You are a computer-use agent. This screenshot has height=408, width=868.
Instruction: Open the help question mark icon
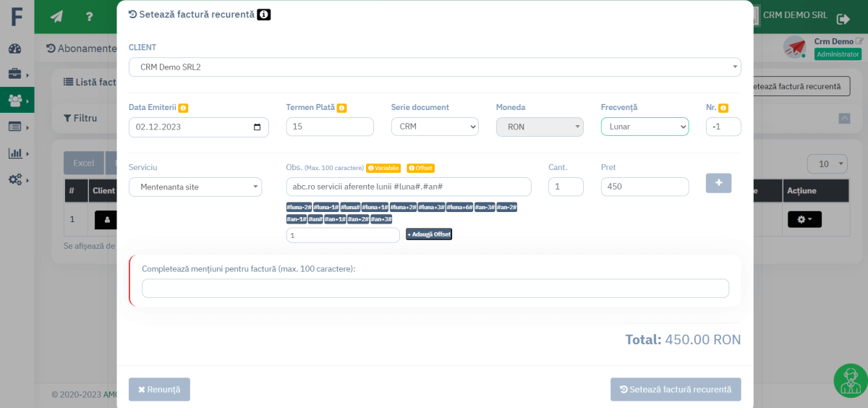coord(89,17)
